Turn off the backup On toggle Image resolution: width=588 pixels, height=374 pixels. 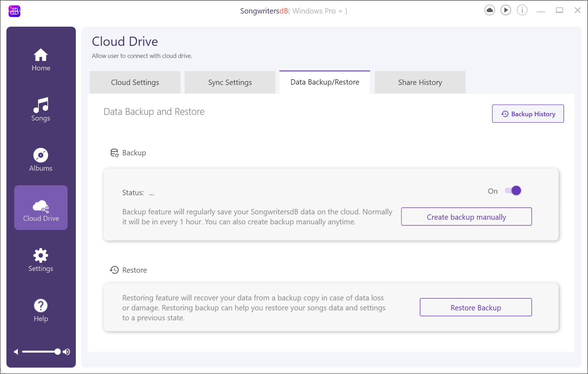pos(513,191)
